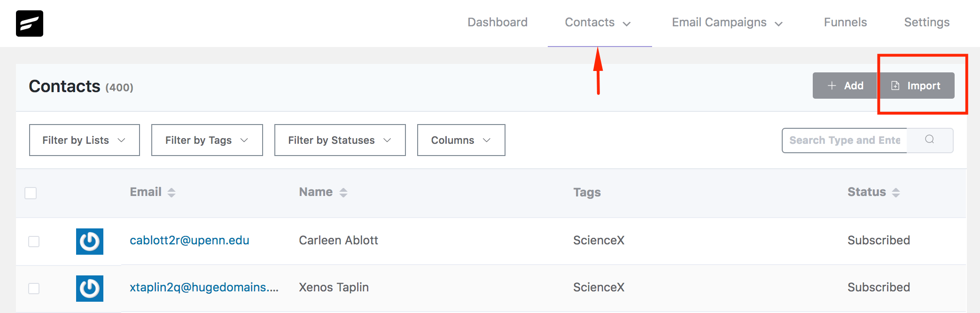Open the Columns dropdown
Screen dimensions: 980x313
461,140
